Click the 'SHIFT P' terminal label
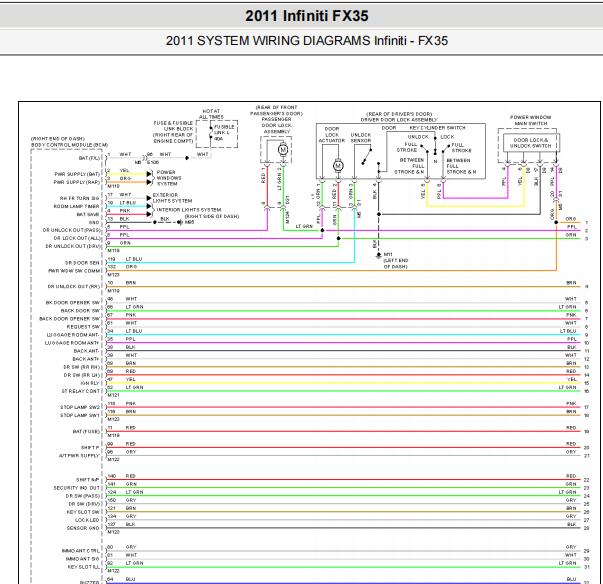This screenshot has height=584, width=603. click(90, 448)
